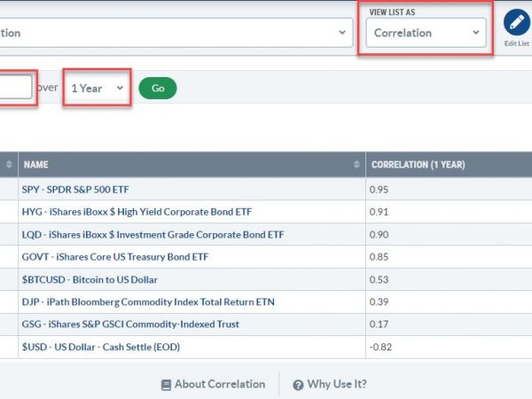Click the CORRELATION (1 YEAR) column header
This screenshot has width=532, height=399.
pyautogui.click(x=418, y=165)
